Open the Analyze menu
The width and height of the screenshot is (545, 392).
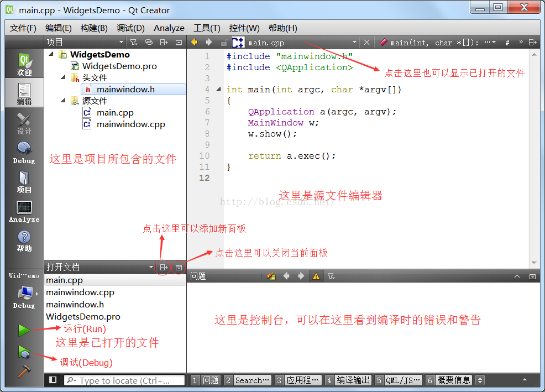pos(169,28)
